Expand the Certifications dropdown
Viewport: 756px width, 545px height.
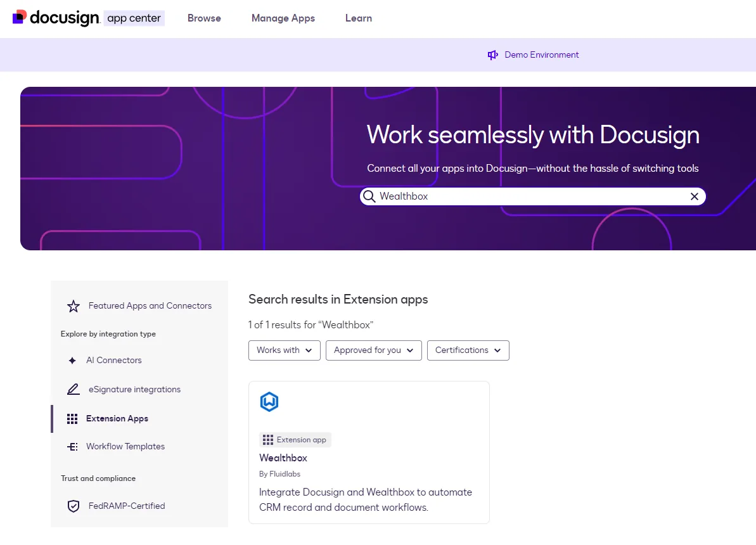click(x=468, y=350)
